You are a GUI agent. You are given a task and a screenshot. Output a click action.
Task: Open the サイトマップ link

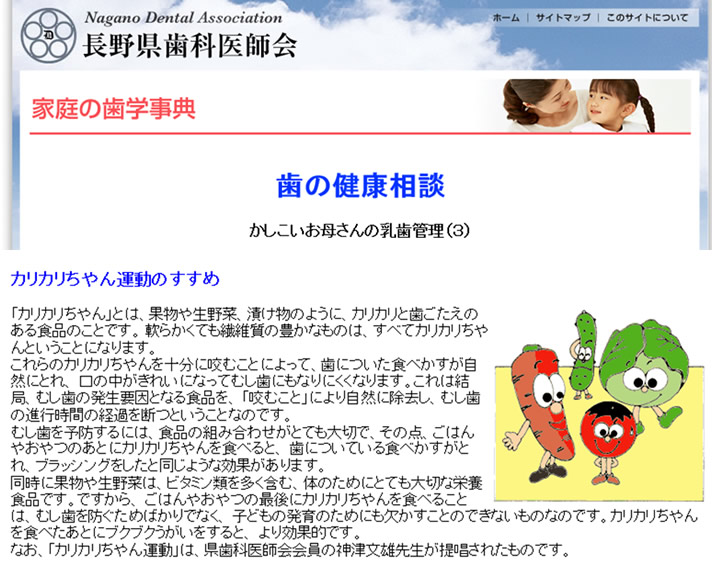coord(563,18)
